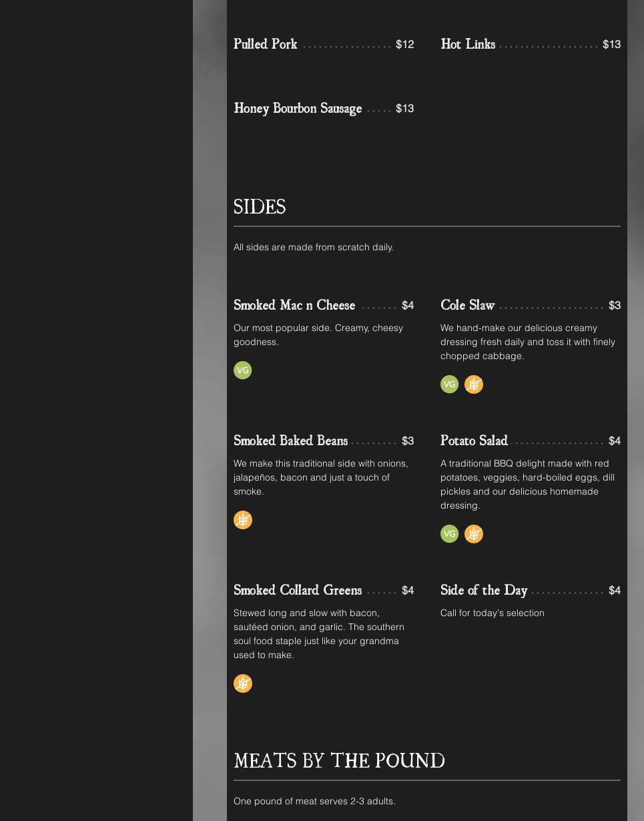644x821 pixels.
Task: Click the Cole Slaw item title
Action: tap(467, 305)
